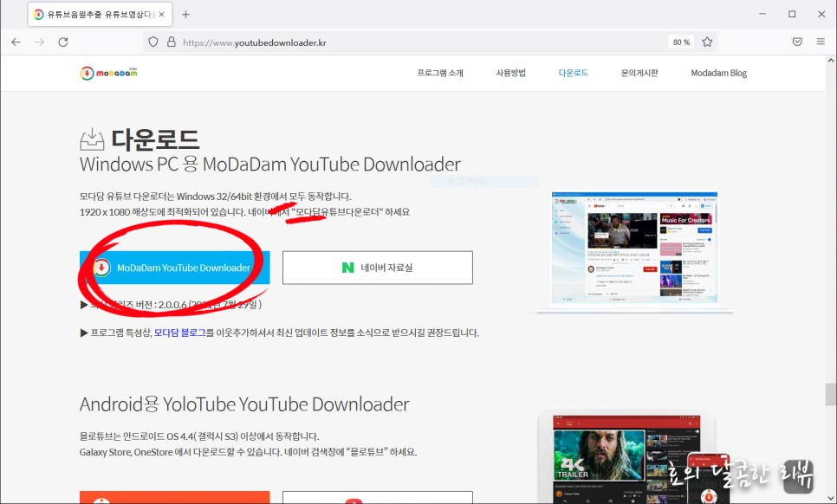Image resolution: width=837 pixels, height=504 pixels.
Task: Click the MoDaDam logo
Action: click(x=109, y=73)
